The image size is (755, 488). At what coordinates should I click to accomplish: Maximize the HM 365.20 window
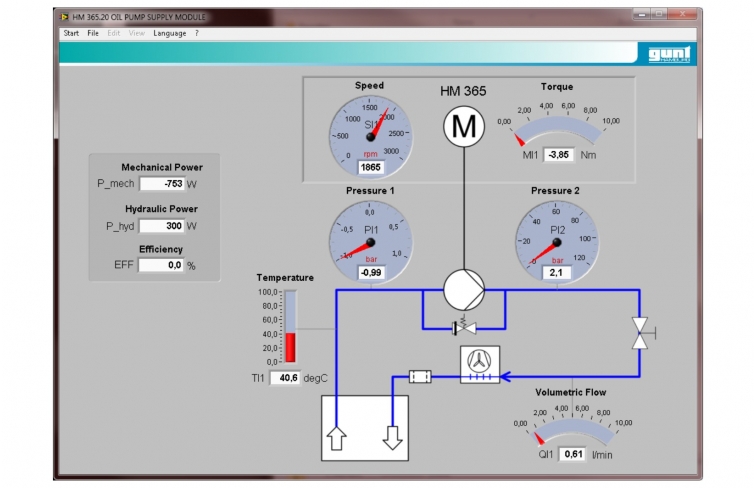659,15
